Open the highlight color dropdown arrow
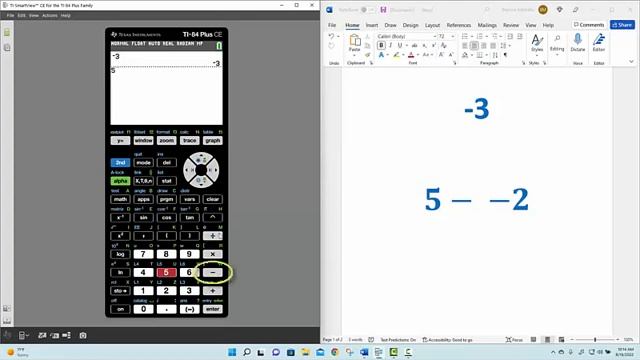The height and width of the screenshot is (360, 640). [x=403, y=55]
